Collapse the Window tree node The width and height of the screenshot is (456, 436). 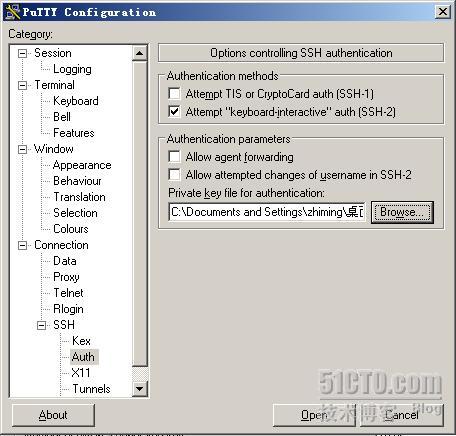tap(22, 149)
